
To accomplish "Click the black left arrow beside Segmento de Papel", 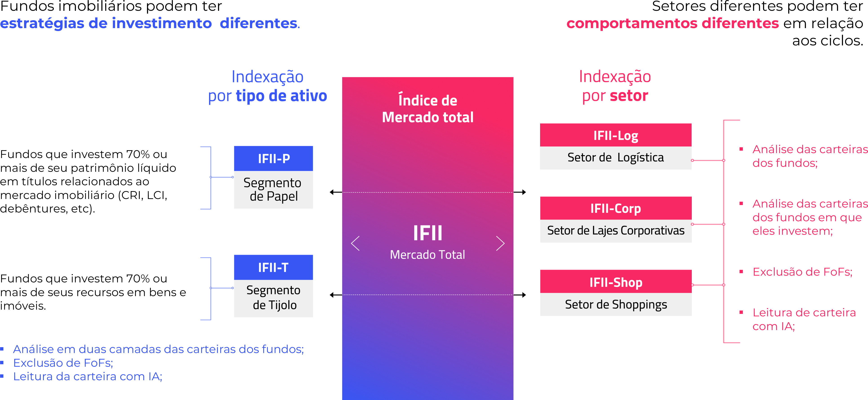I will click(x=333, y=192).
